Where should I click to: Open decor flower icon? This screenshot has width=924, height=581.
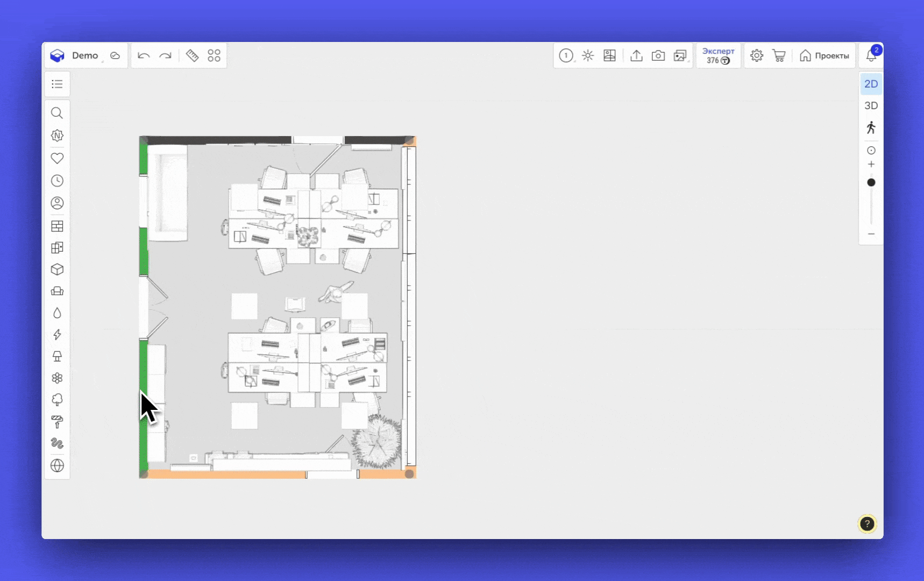pyautogui.click(x=57, y=378)
